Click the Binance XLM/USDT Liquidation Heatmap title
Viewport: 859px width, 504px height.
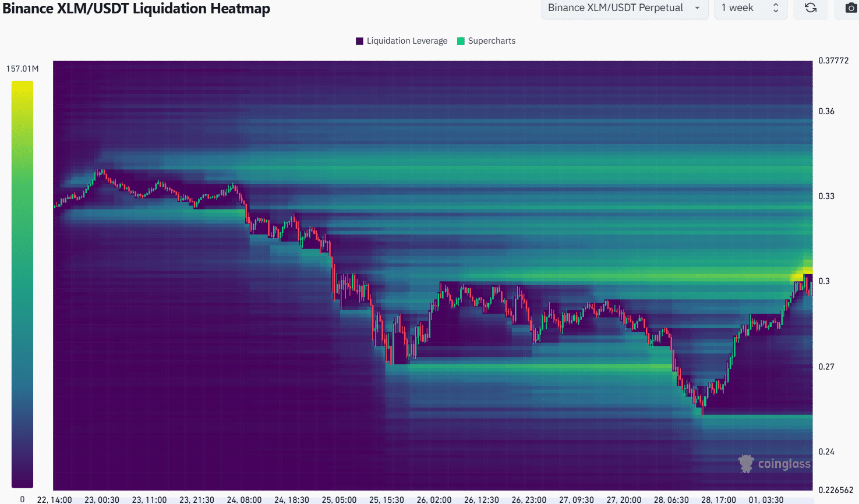136,9
